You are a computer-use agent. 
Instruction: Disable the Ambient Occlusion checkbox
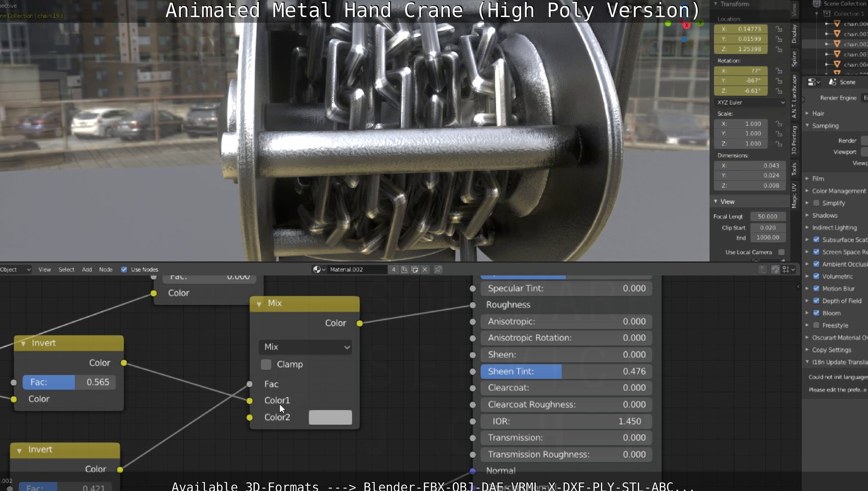pyautogui.click(x=816, y=264)
